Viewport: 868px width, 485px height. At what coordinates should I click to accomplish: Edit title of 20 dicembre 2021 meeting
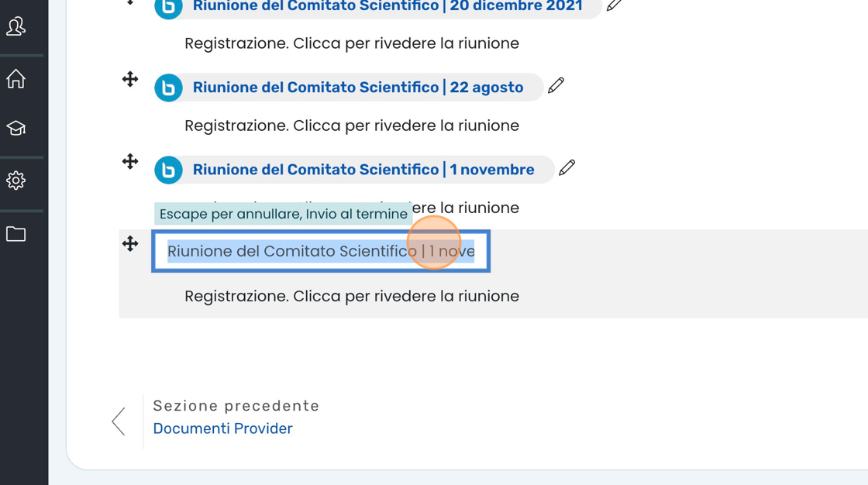click(x=614, y=5)
